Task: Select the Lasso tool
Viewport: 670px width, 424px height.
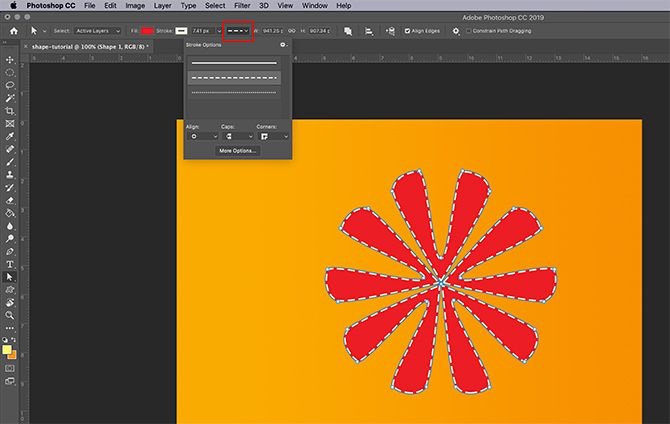Action: click(10, 85)
